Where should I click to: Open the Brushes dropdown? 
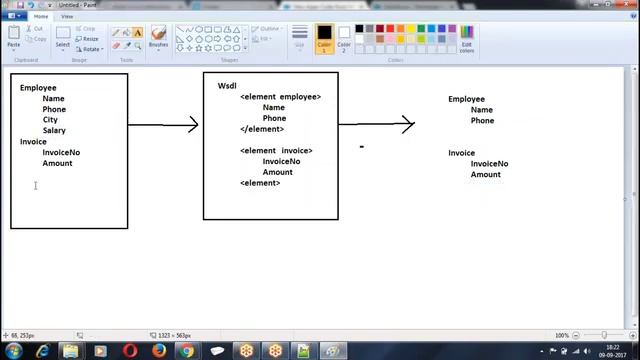(x=158, y=51)
